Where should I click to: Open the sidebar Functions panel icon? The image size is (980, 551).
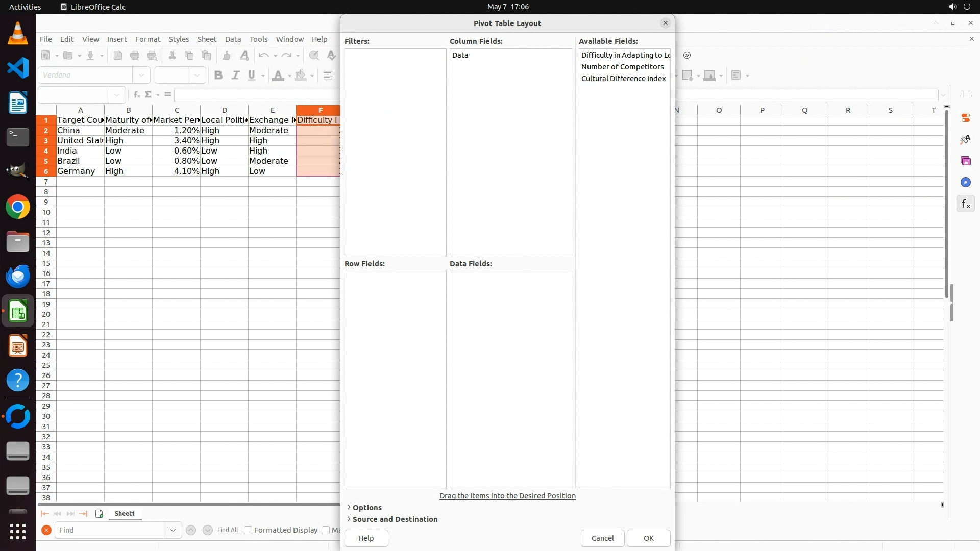tap(965, 204)
